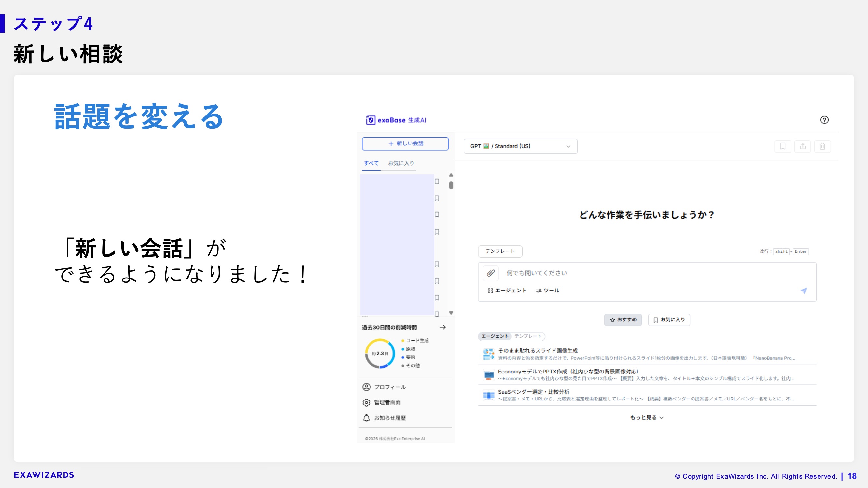Click the share/export icon in the top toolbar
This screenshot has width=868, height=488.
tap(803, 146)
